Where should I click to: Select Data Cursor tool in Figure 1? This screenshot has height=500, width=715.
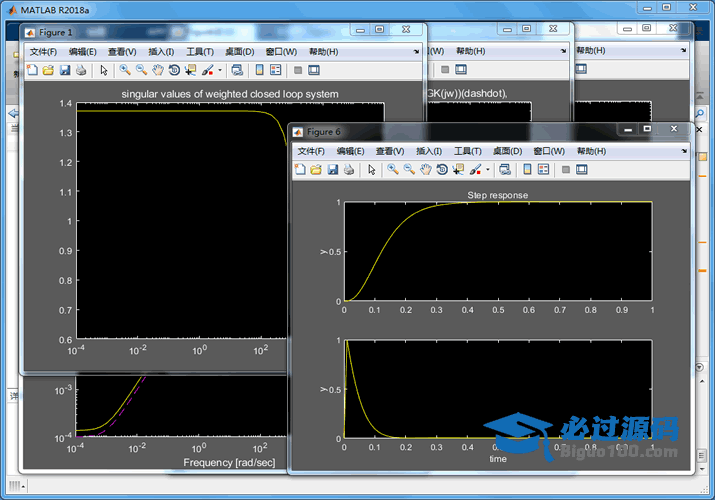coord(191,70)
